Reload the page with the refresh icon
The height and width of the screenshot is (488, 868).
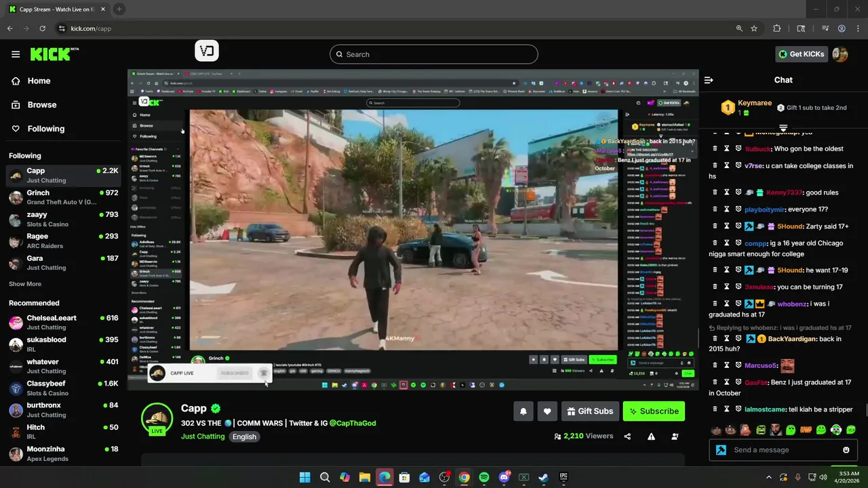click(x=42, y=28)
